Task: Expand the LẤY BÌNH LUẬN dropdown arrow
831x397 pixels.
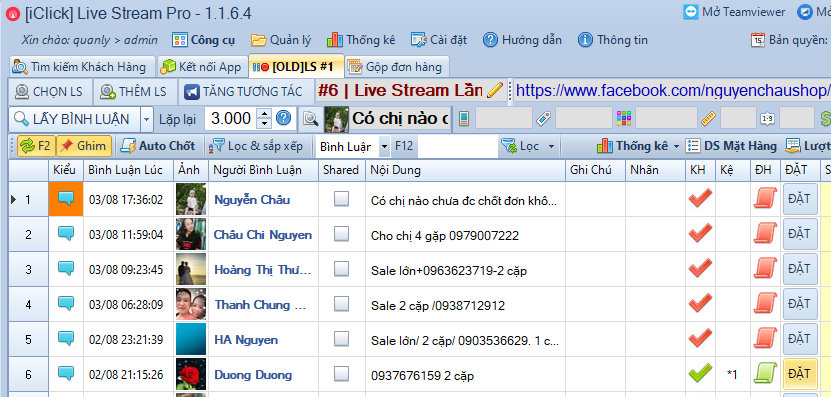Action: pyautogui.click(x=146, y=119)
